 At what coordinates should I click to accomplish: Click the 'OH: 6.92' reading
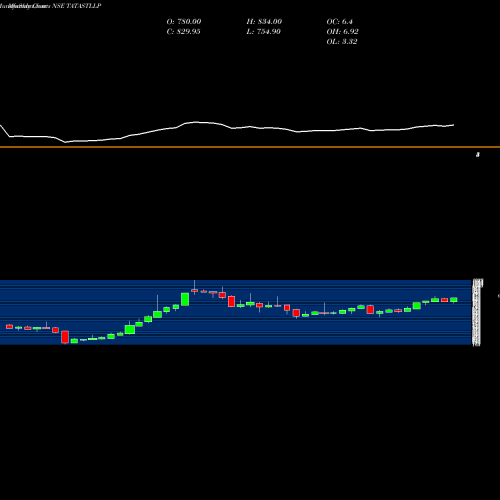click(342, 32)
